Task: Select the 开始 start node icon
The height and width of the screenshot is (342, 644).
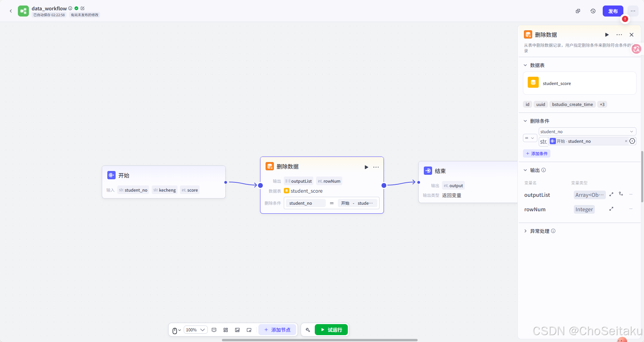Action: 111,175
